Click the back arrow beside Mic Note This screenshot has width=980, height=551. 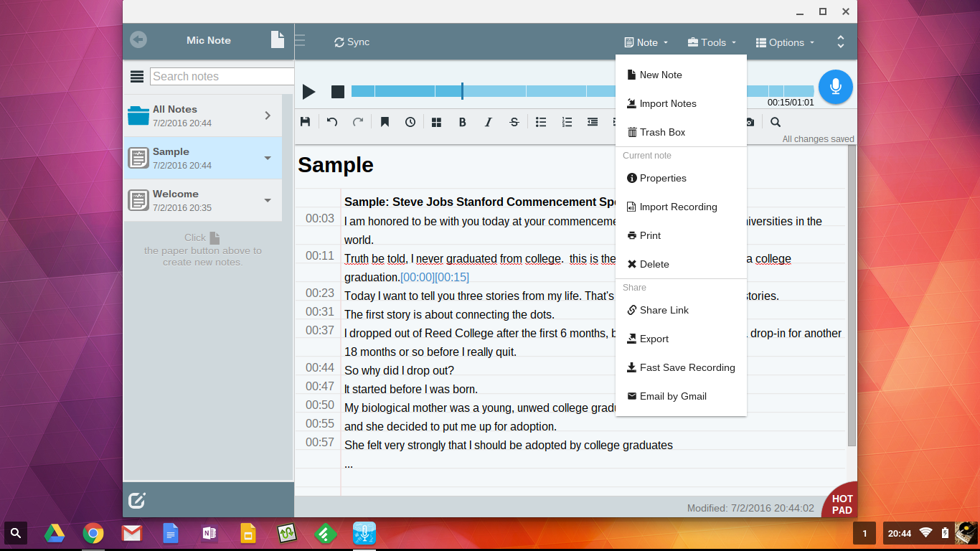pos(138,39)
